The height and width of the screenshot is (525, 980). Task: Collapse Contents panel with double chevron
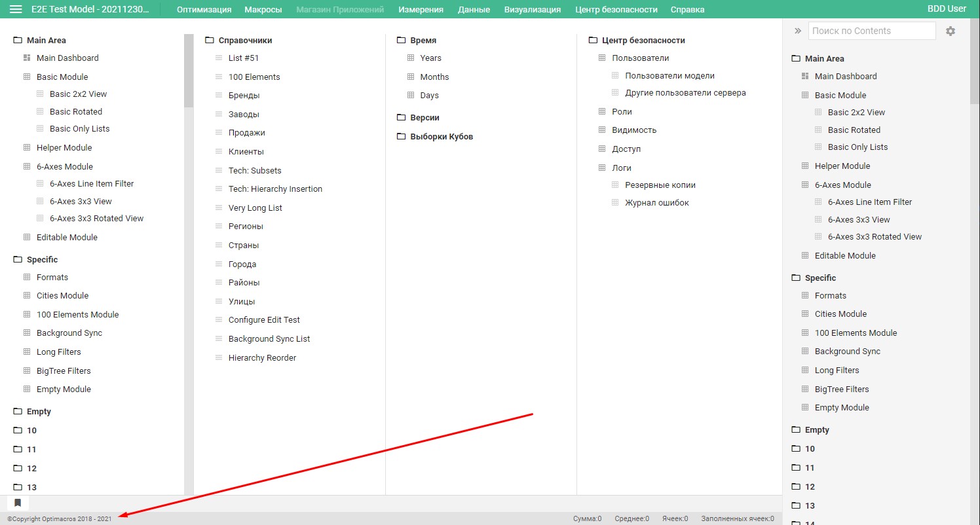pyautogui.click(x=798, y=31)
